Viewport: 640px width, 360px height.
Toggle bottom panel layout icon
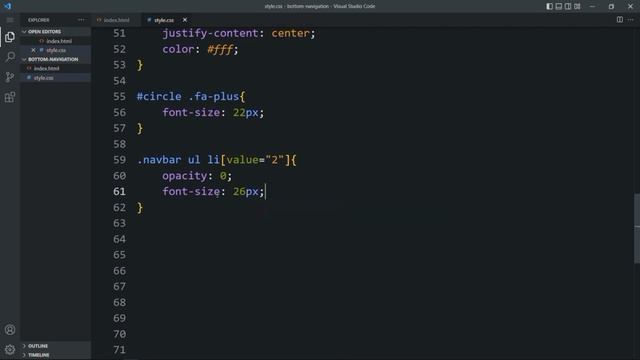pos(559,6)
